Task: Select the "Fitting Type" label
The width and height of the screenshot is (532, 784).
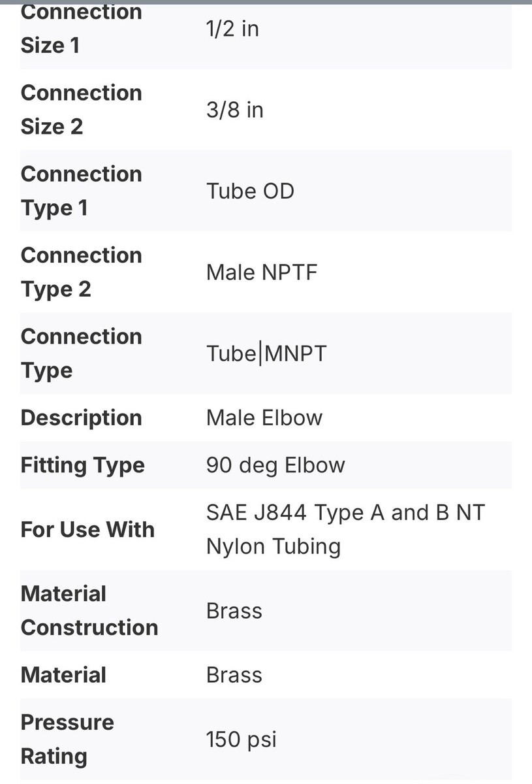Action: click(82, 465)
